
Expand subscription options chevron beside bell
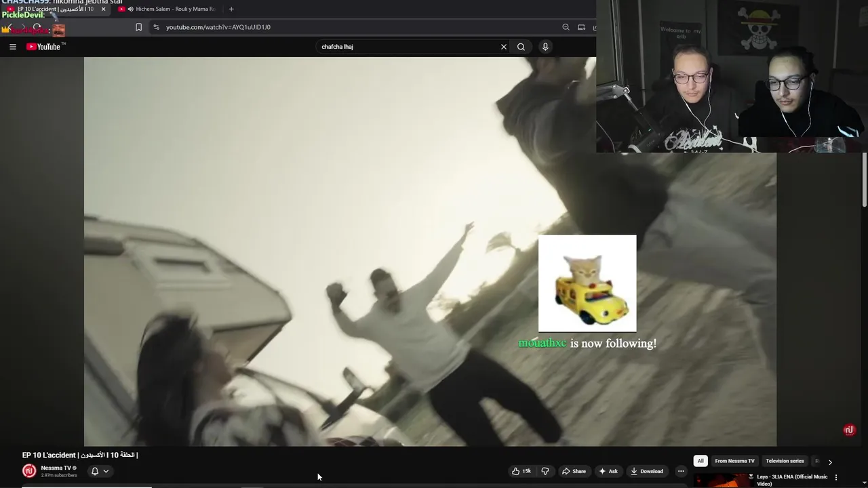coord(106,471)
